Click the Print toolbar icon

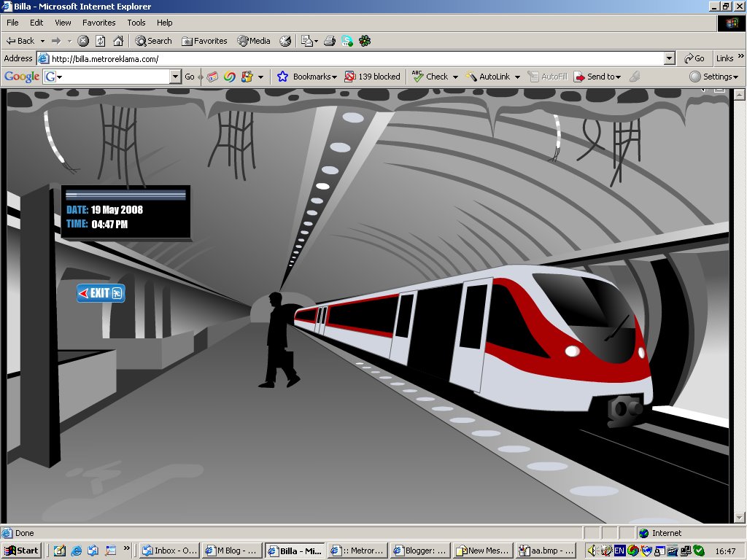[330, 41]
